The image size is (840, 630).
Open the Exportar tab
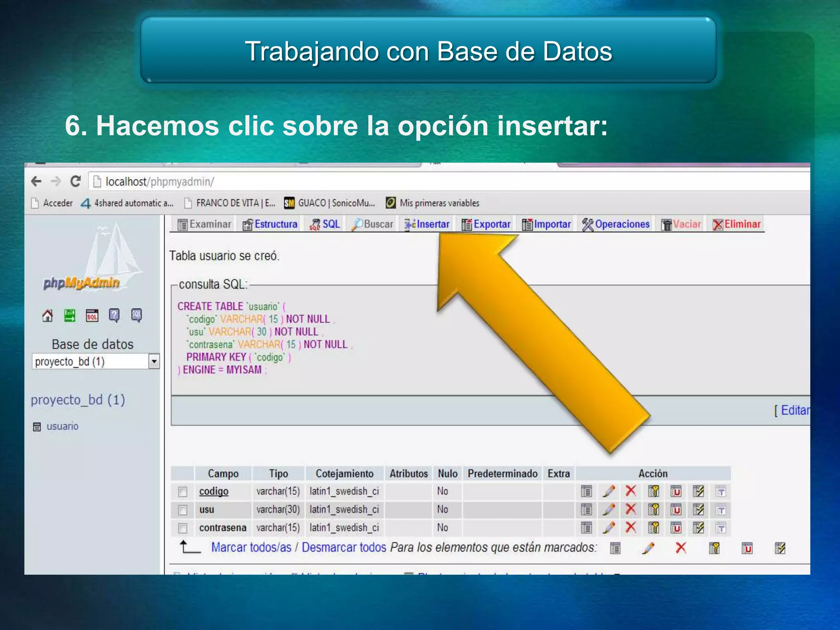click(486, 224)
